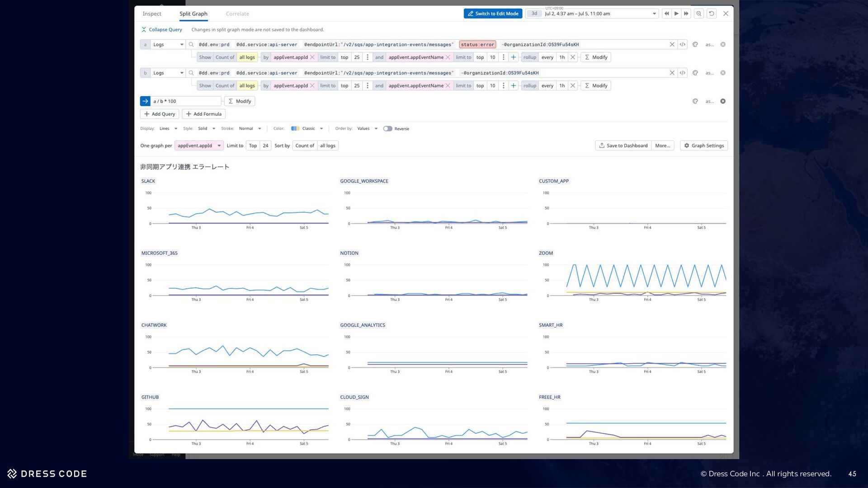
Task: Remove appEvent.appId group in query b
Action: pyautogui.click(x=312, y=86)
